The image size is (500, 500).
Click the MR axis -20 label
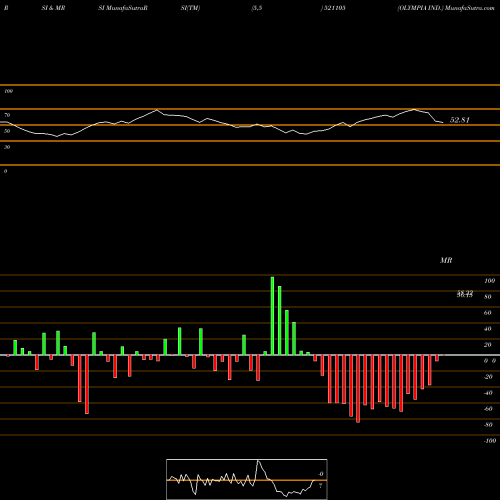pos(488,377)
